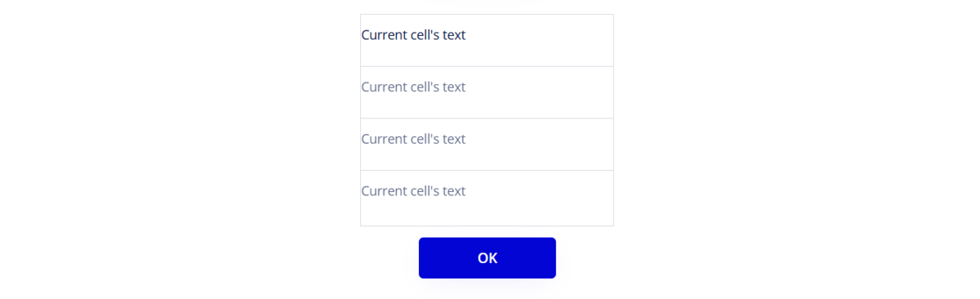
Task: Click the empty area in the second cell
Action: 540,92
